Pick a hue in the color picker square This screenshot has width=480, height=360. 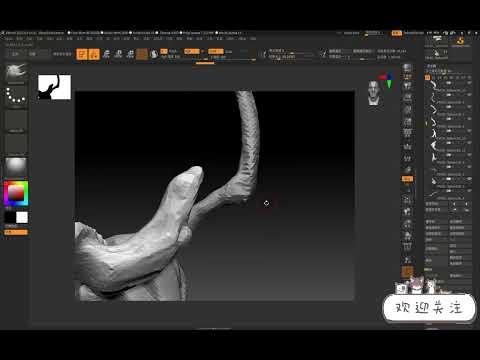point(16,193)
